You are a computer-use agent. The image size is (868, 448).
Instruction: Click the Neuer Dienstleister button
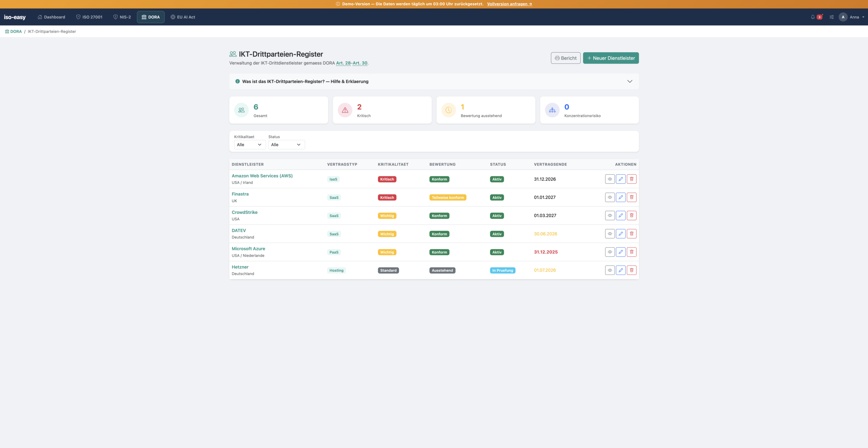[611, 58]
